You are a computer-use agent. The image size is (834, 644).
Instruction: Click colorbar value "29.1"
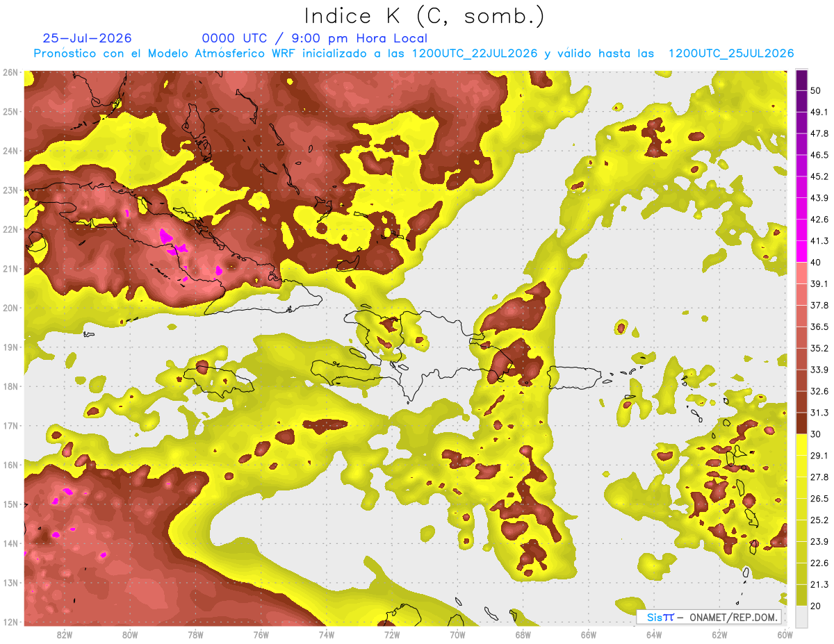coord(819,456)
